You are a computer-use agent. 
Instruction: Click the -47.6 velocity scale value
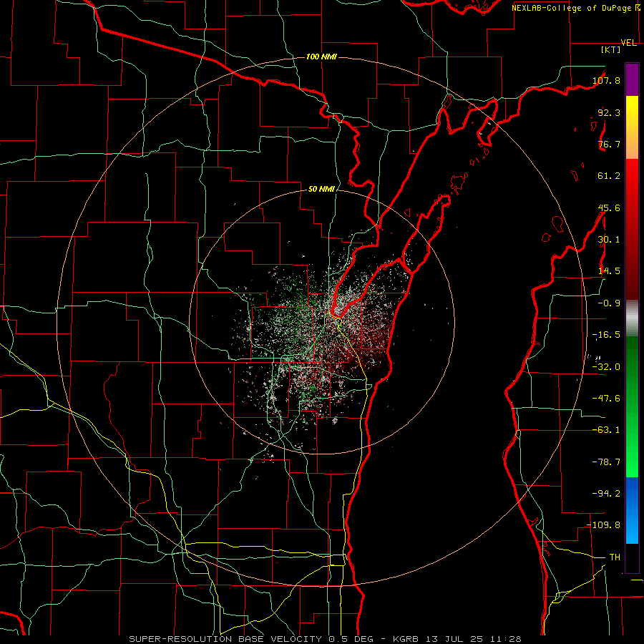coord(606,399)
